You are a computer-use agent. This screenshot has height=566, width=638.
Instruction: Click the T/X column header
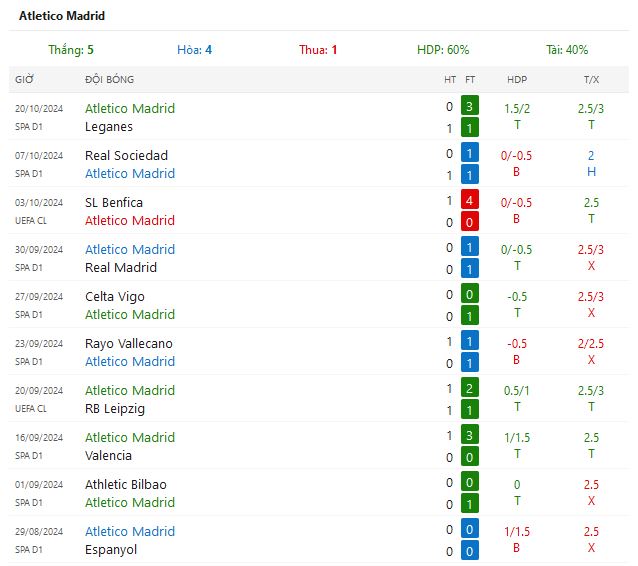(591, 80)
